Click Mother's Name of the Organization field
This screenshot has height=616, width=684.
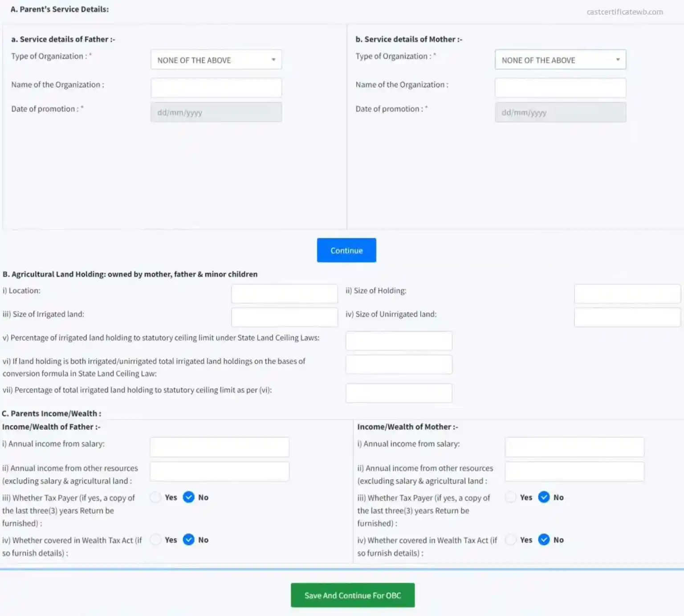point(560,88)
